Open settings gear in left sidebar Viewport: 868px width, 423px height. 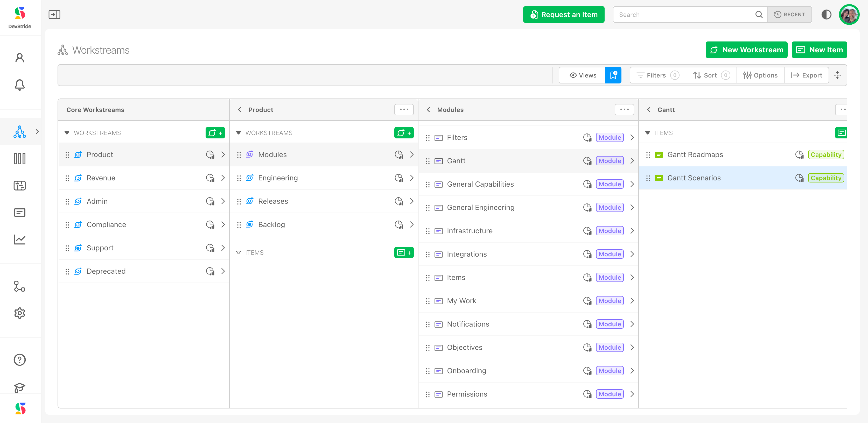[x=19, y=313]
